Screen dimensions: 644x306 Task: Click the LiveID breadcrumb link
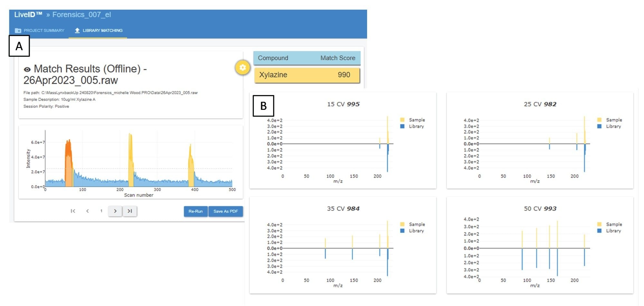(28, 15)
